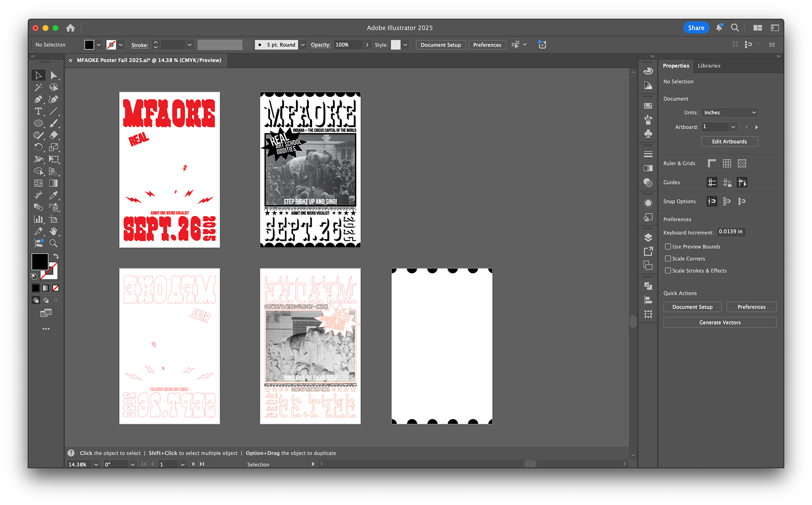Image resolution: width=812 pixels, height=505 pixels.
Task: Check the Scale Corners option
Action: [668, 259]
